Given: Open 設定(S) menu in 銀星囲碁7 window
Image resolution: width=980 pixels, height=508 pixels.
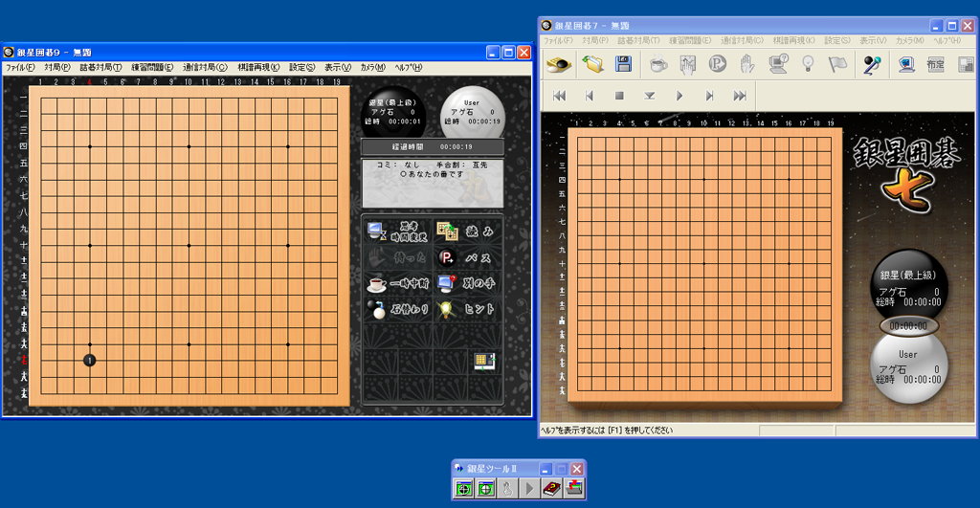Looking at the screenshot, I should [837, 40].
